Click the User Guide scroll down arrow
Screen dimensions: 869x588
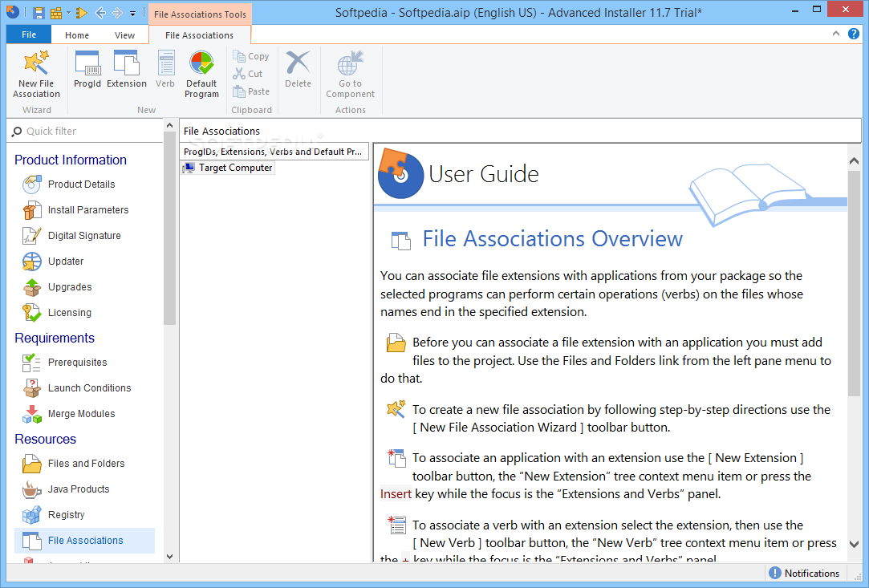click(x=854, y=544)
